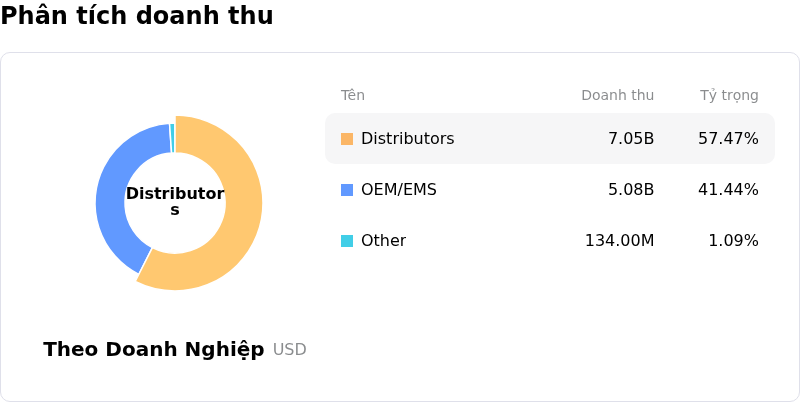Click the Theo Doanh Nghiệp chart title
This screenshot has width=800, height=402.
pos(154,350)
